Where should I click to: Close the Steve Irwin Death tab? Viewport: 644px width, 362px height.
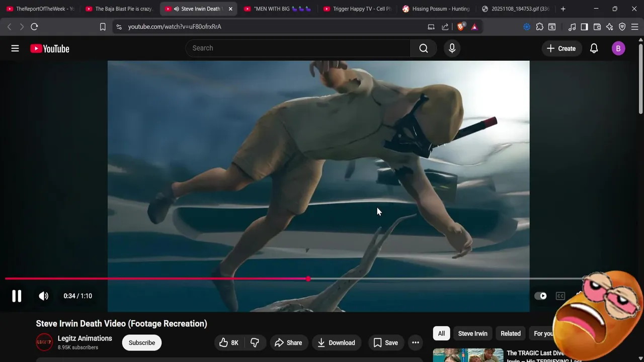coord(230,9)
